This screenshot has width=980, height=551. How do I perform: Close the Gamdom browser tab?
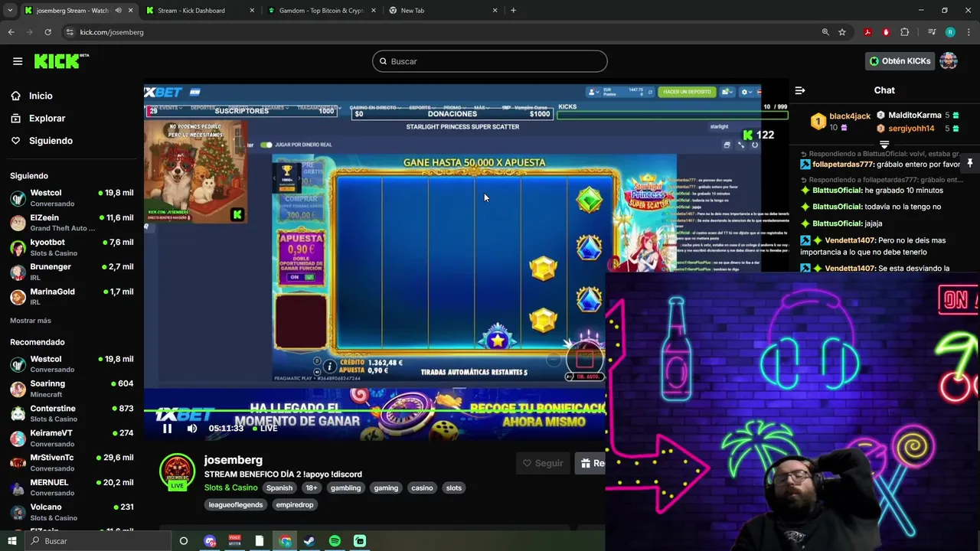(374, 11)
